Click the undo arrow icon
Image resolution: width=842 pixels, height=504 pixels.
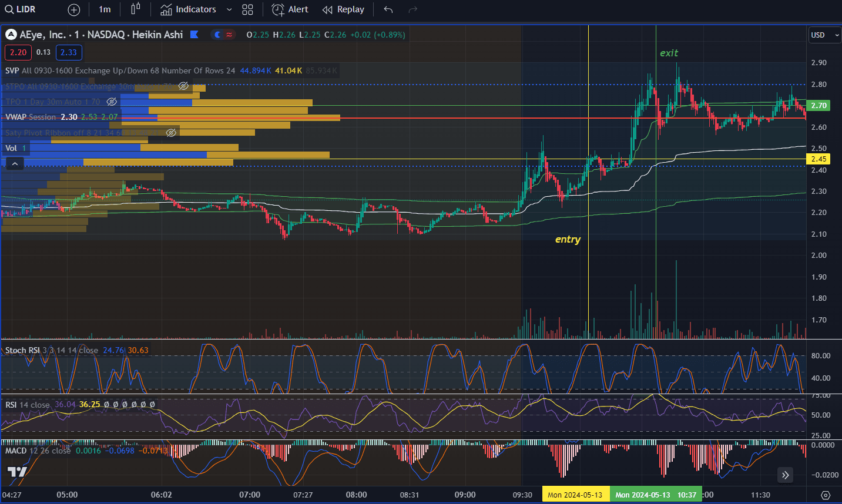click(388, 9)
